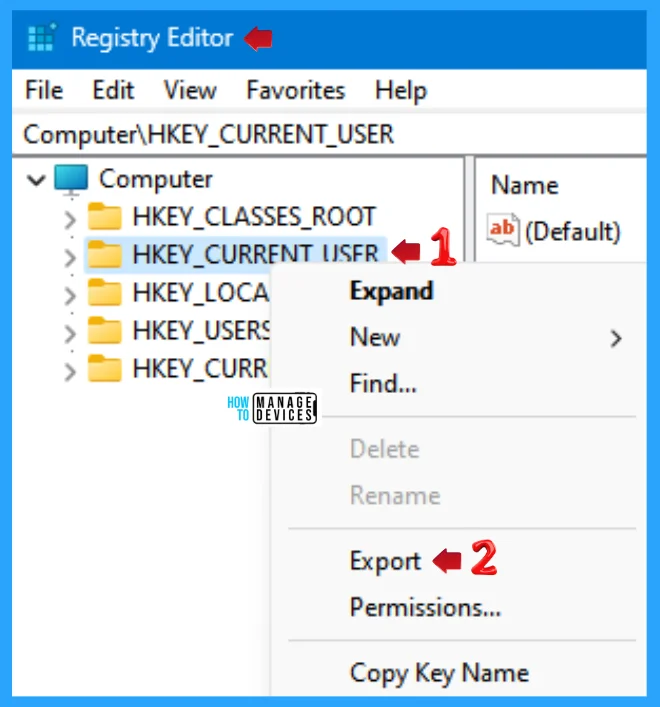Click the (Default) string value icon
Viewport: 660px width, 707px height.
tap(503, 231)
